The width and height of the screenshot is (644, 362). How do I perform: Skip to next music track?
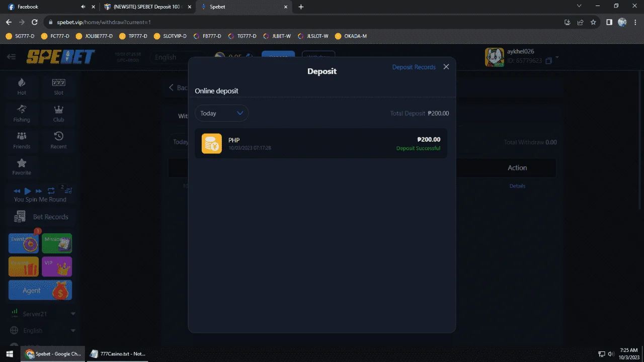(39, 191)
